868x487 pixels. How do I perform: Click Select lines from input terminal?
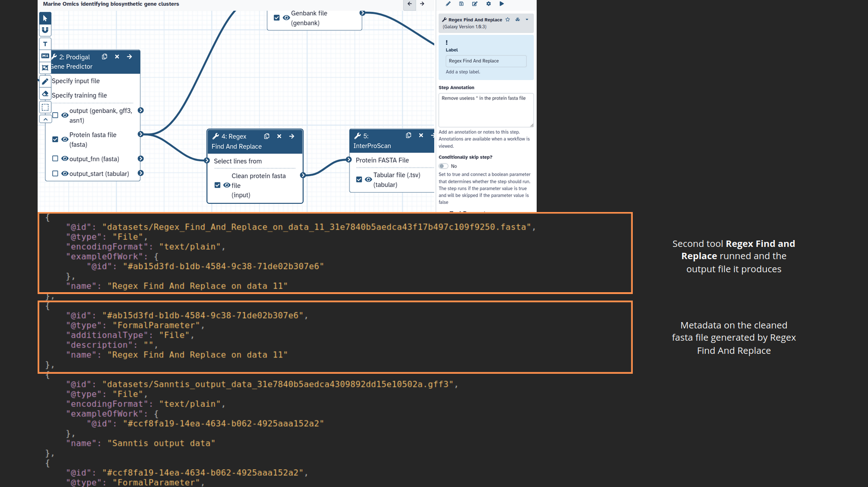click(x=207, y=161)
